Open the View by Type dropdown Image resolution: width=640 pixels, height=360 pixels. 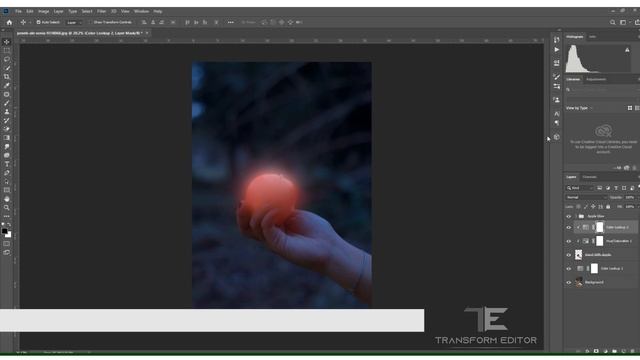579,108
